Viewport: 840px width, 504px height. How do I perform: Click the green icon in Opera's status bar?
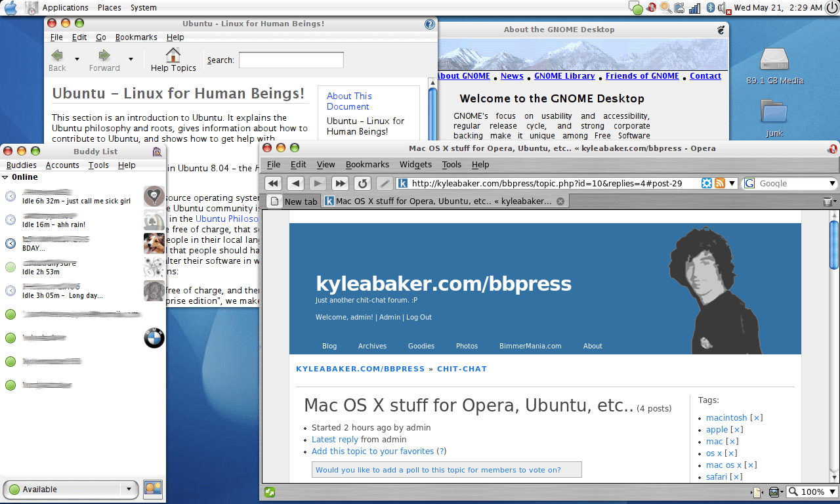pos(270,492)
